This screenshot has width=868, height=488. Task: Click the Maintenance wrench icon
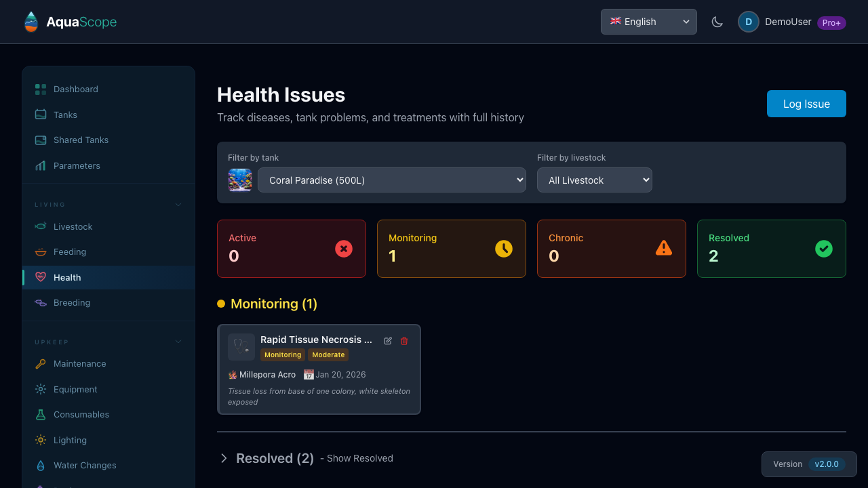tap(41, 364)
